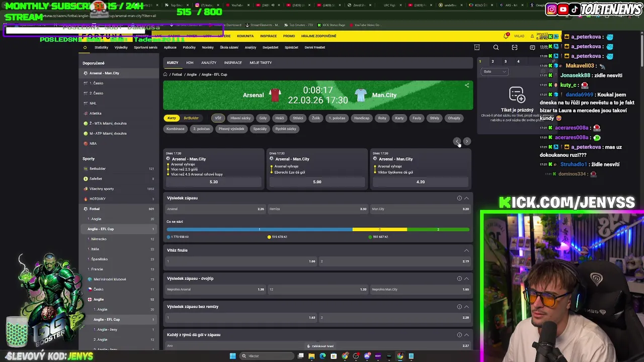Click info icon for Výsledek zápasu bez remízy
This screenshot has height=362, width=644.
[459, 307]
